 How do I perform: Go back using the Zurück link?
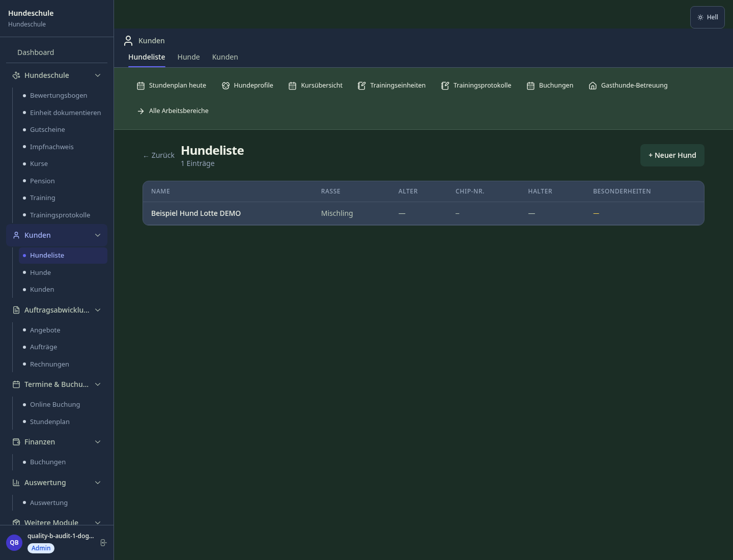[159, 155]
